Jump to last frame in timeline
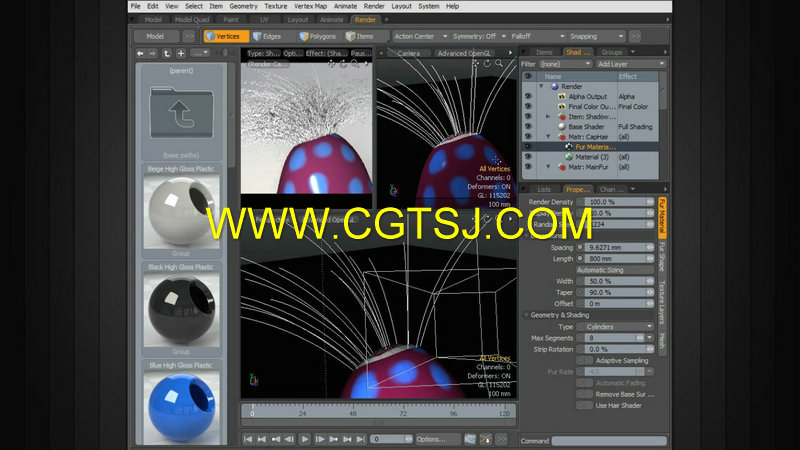The image size is (800, 450). click(x=361, y=439)
